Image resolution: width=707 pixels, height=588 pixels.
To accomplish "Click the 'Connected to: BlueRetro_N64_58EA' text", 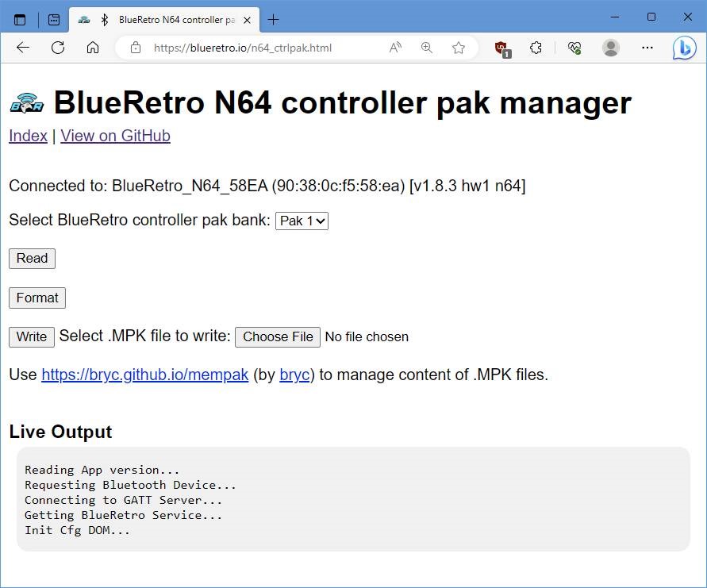I will pos(267,186).
